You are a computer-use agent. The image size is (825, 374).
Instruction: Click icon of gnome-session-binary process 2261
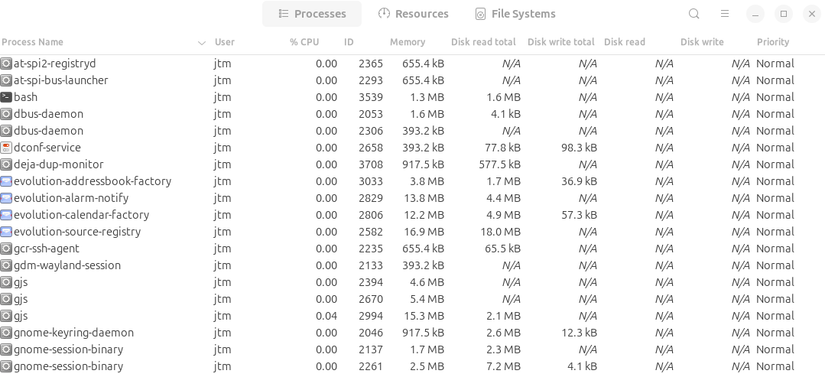(x=6, y=366)
